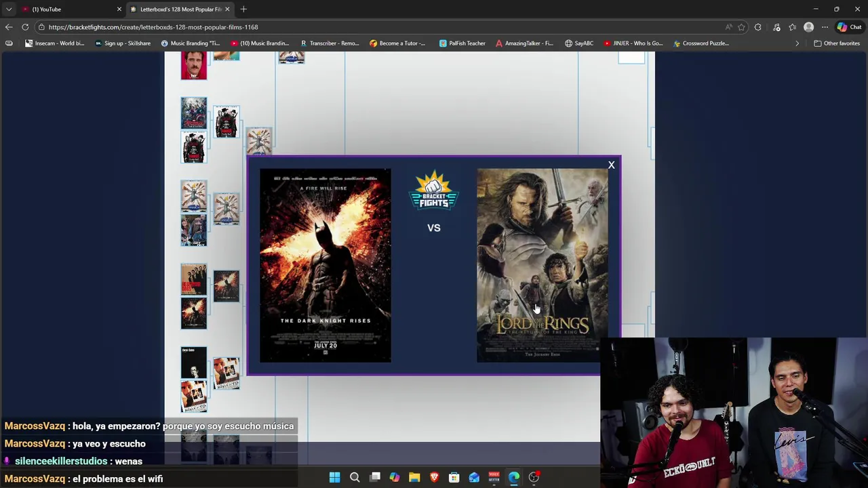Open the (10) Music Brandin... bookmark
The image size is (868, 488).
coord(260,43)
